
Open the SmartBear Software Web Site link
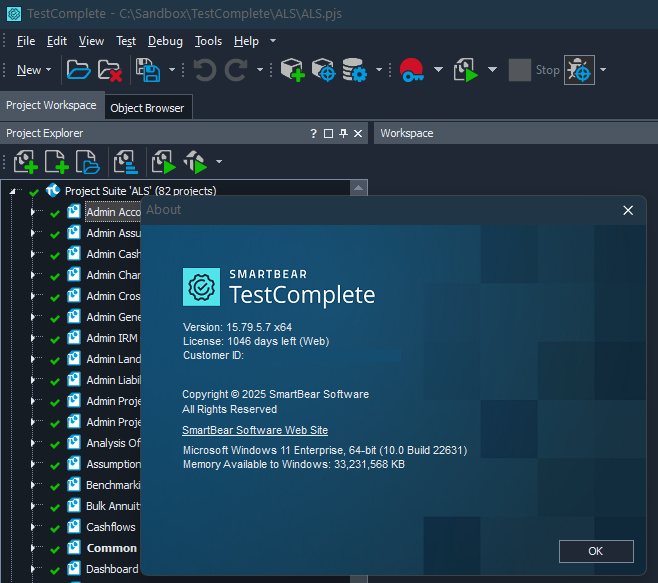click(x=254, y=430)
